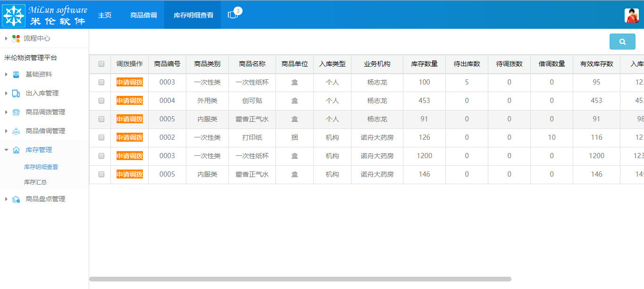Click the 出入库管理 document icon
Image resolution: width=644 pixels, height=289 pixels.
[16, 93]
